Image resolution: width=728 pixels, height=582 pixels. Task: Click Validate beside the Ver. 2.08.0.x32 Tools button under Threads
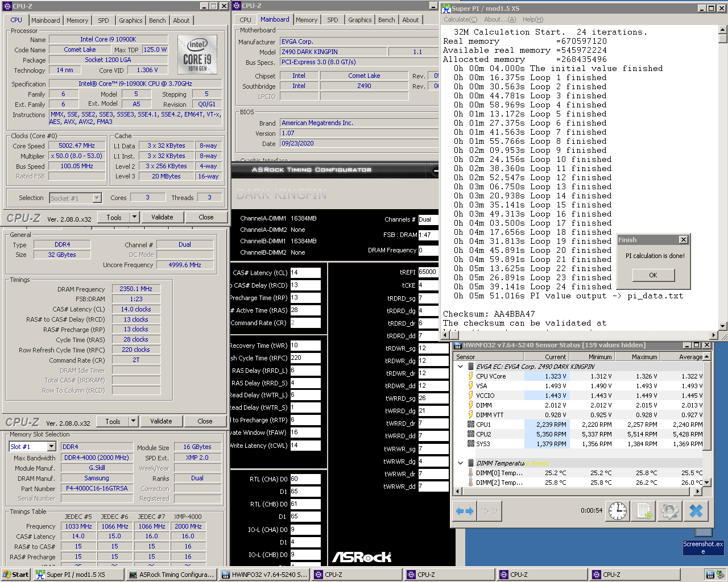[x=162, y=217]
